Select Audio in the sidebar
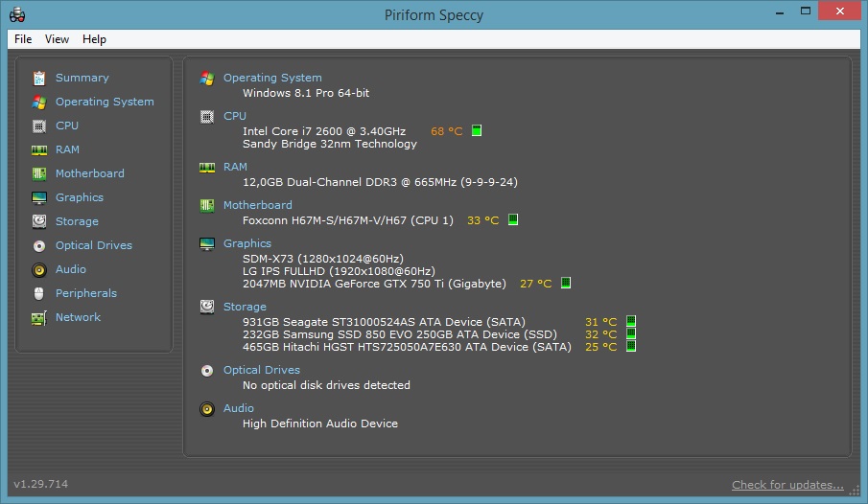This screenshot has width=868, height=504. pyautogui.click(x=70, y=269)
